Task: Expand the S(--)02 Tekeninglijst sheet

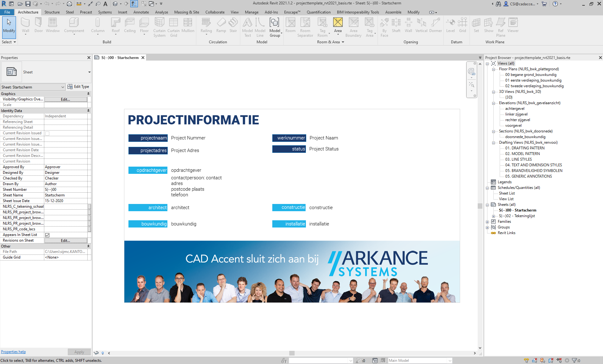Action: pos(493,216)
